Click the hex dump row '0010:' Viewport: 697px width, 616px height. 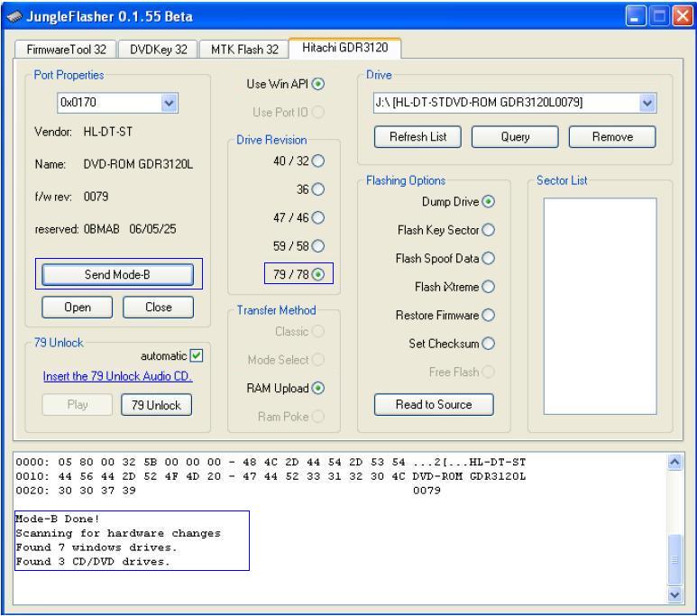coord(271,476)
